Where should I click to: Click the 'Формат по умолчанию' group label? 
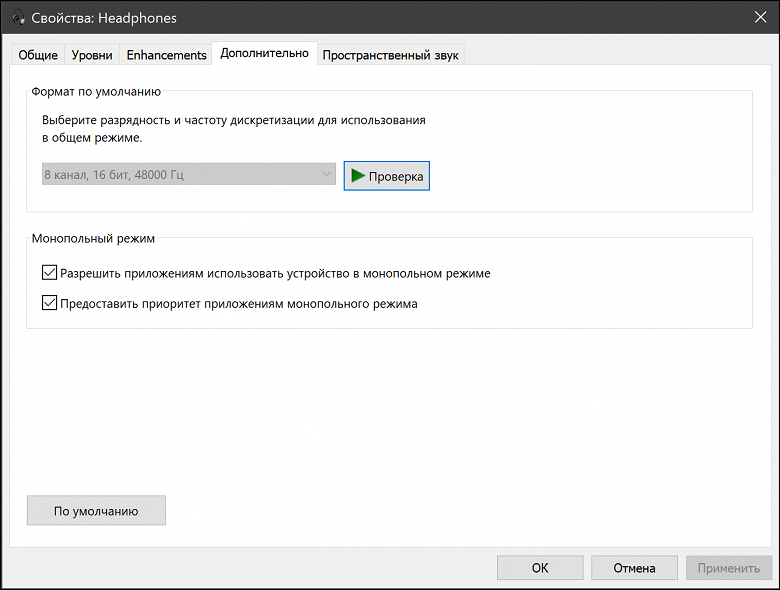coord(96,91)
